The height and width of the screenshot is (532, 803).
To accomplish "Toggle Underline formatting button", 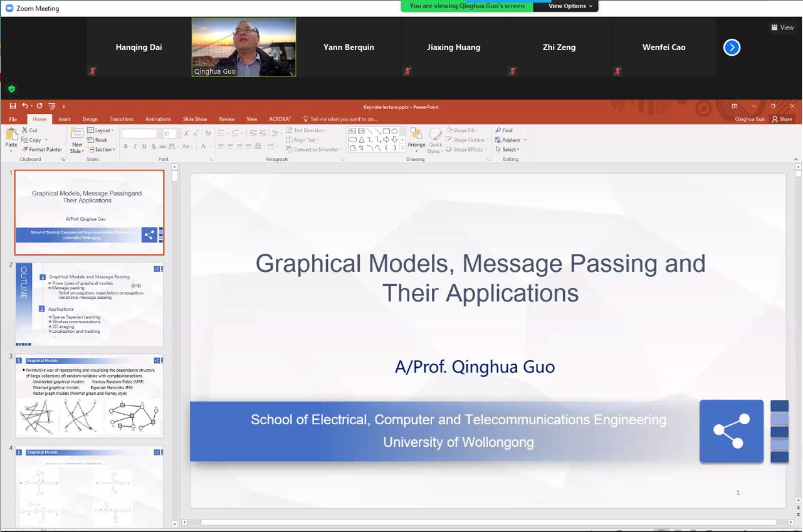I will 144,147.
